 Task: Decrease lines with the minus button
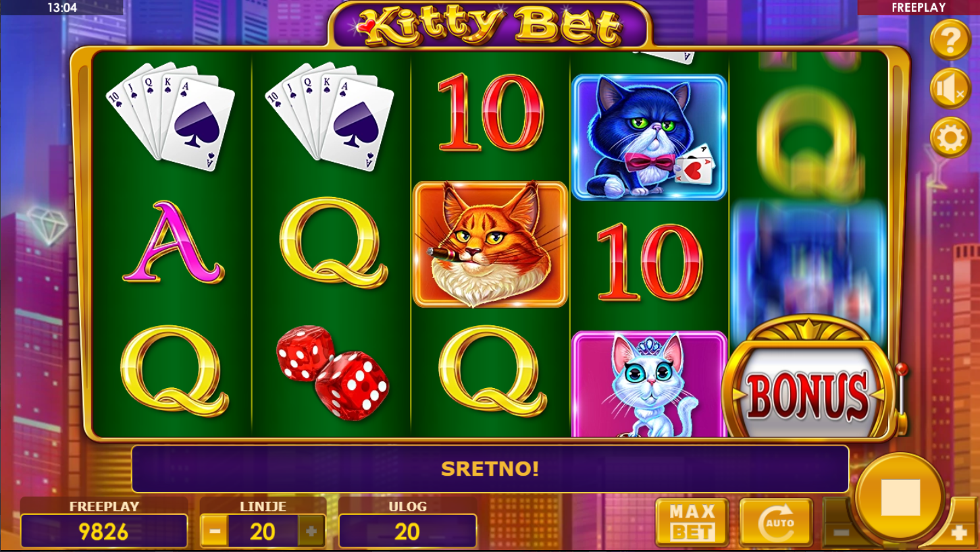[215, 532]
